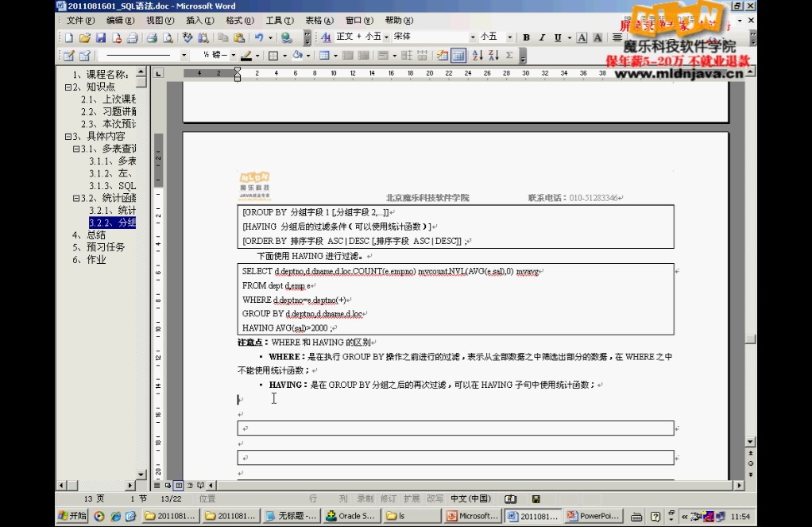
Task: Collapse the 3.2、统计函数 tree node
Action: [x=76, y=199]
